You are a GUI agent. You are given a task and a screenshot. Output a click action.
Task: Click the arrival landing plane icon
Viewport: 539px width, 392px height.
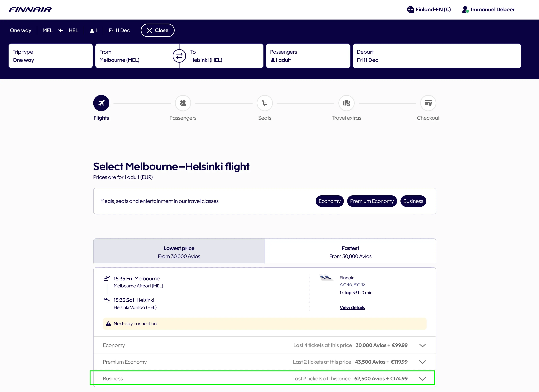pos(107,300)
